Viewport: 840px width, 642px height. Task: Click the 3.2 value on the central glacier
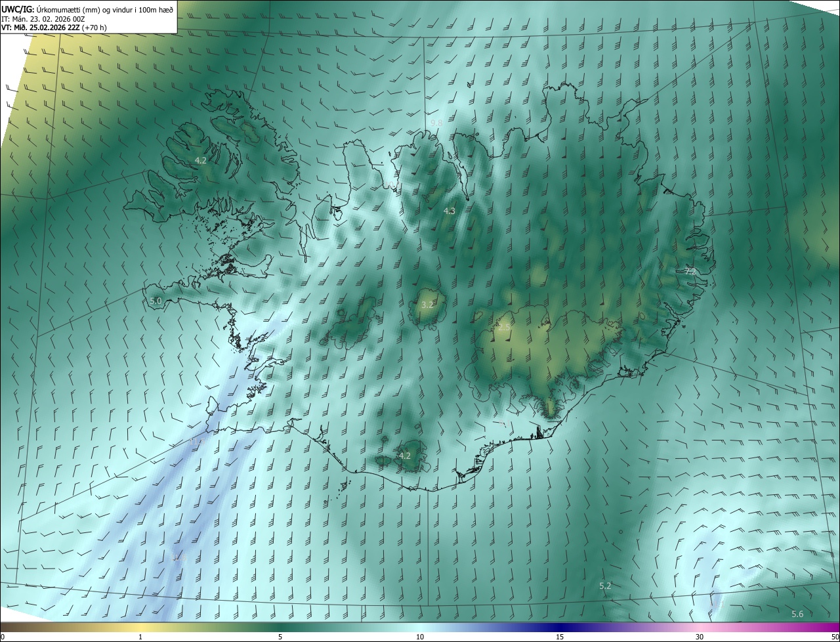coord(427,305)
